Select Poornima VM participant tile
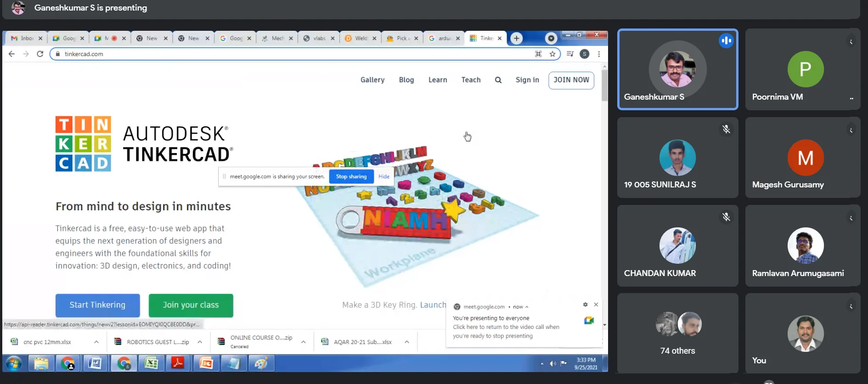The image size is (868, 384). (x=803, y=69)
